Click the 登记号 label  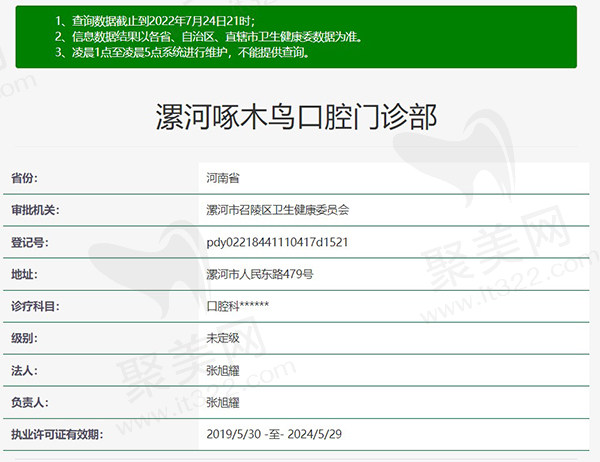pyautogui.click(x=29, y=242)
